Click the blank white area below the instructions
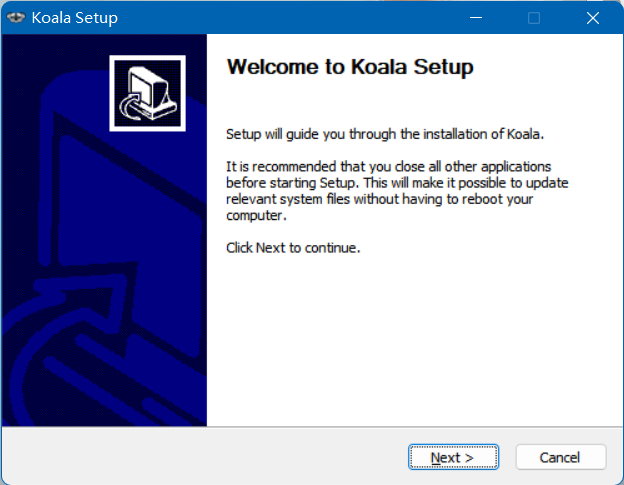This screenshot has height=485, width=624. coord(414,338)
